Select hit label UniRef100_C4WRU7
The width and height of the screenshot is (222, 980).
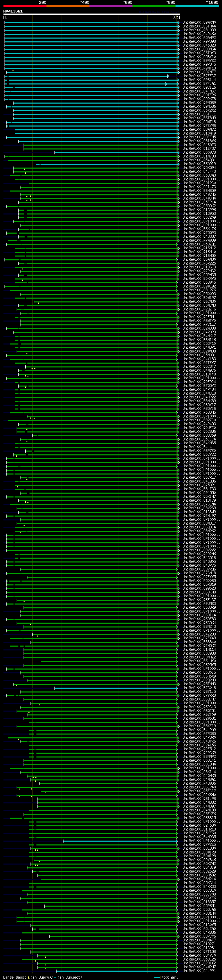tap(199, 967)
